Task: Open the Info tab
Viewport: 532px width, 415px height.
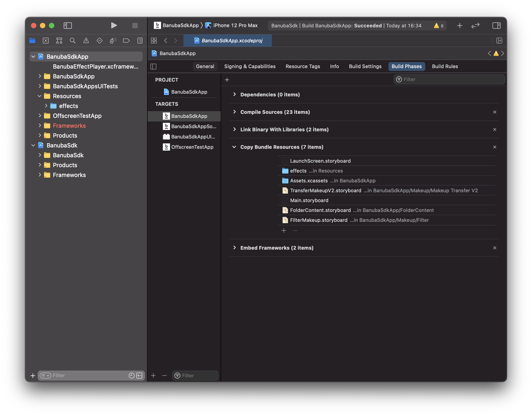Action: click(x=334, y=67)
